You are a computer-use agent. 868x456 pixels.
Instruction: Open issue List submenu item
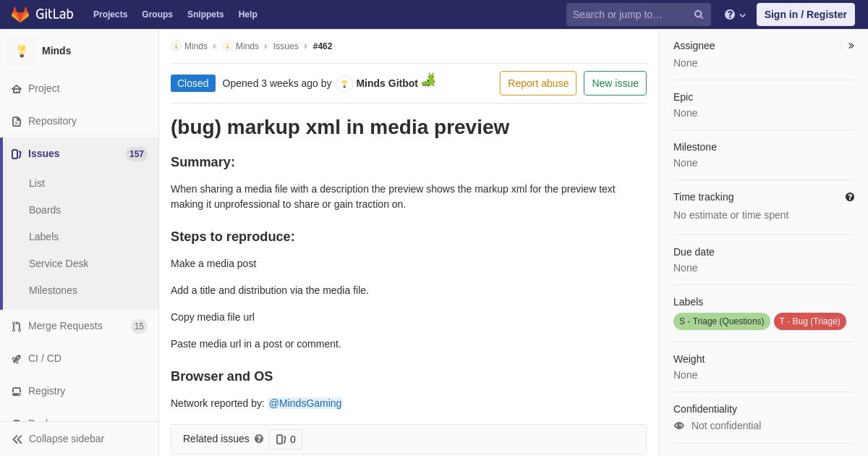pos(37,183)
